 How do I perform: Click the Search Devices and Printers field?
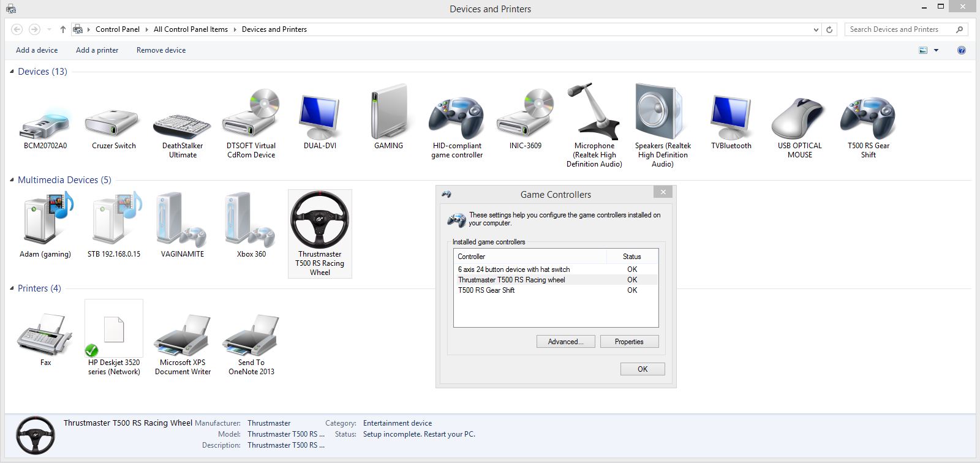tap(906, 29)
